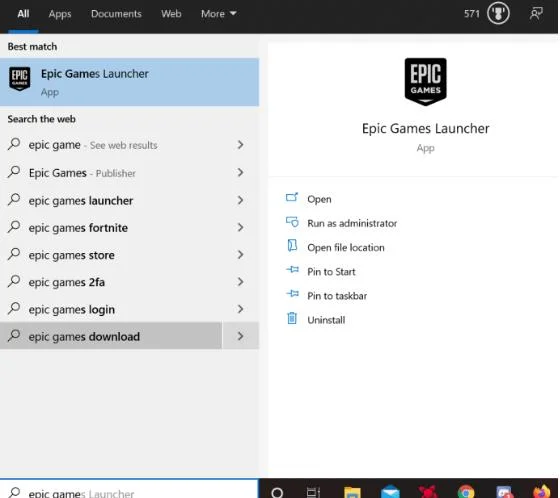The width and height of the screenshot is (560, 498).
Task: Expand epic games store suggestion arrow
Action: click(x=240, y=255)
